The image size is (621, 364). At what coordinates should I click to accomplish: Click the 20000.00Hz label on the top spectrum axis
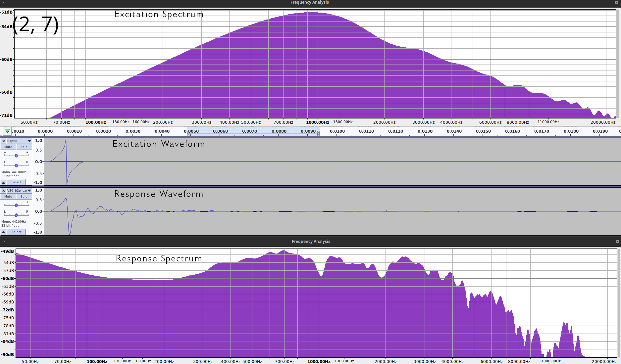(x=603, y=122)
